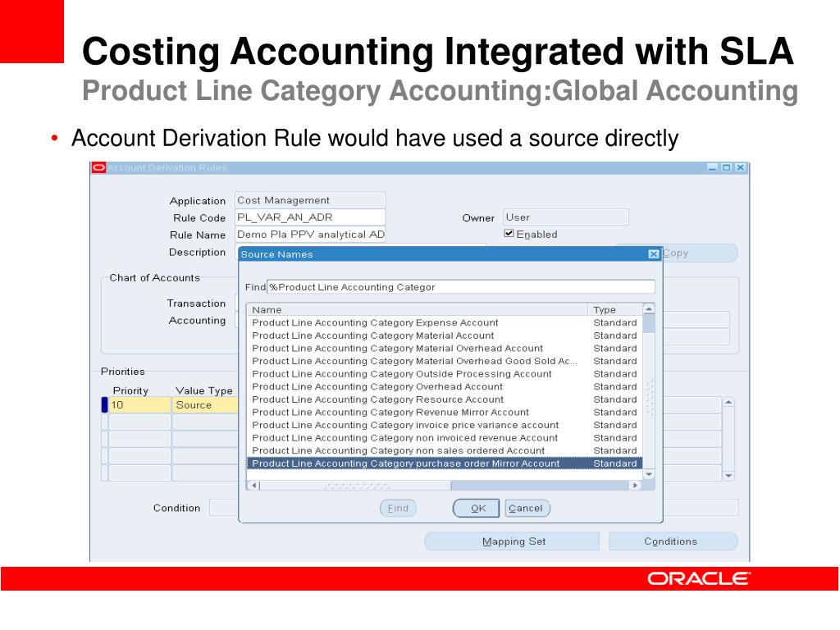Click the Priorities scrollbar down arrow
840x630 pixels.
pyautogui.click(x=728, y=475)
